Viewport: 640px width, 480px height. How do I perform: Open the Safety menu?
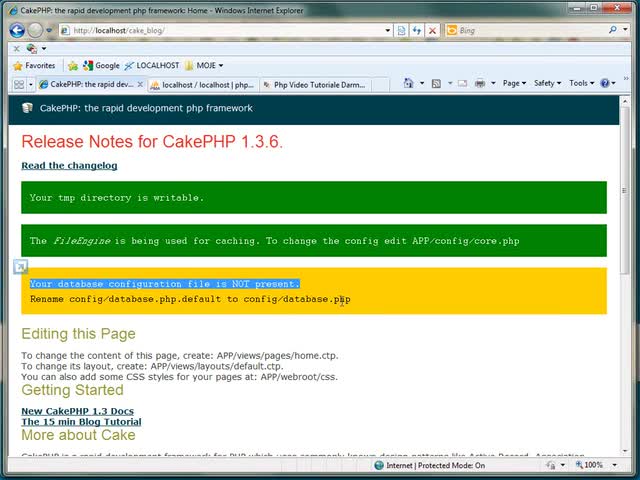pyautogui.click(x=547, y=83)
